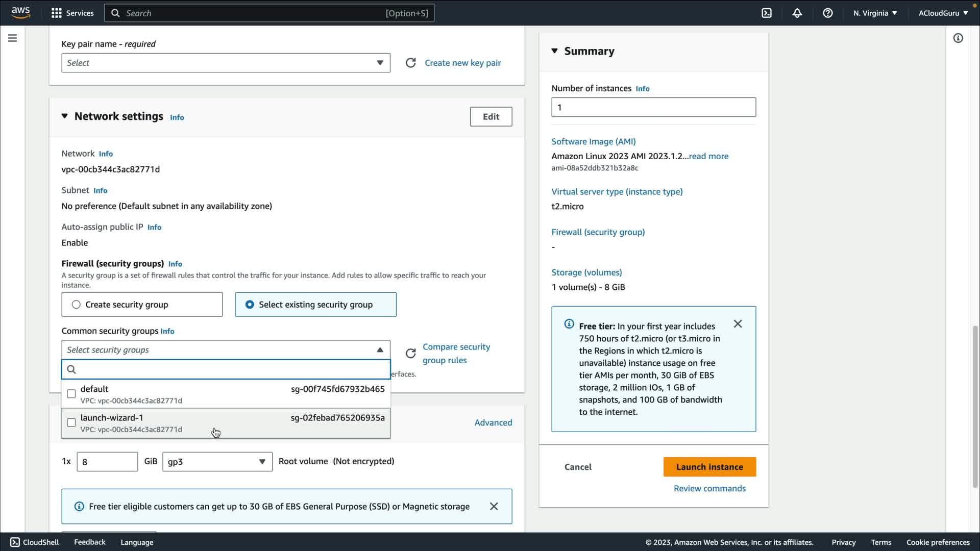
Task: Check the launch-wizard-1 security group checkbox
Action: coord(71,422)
